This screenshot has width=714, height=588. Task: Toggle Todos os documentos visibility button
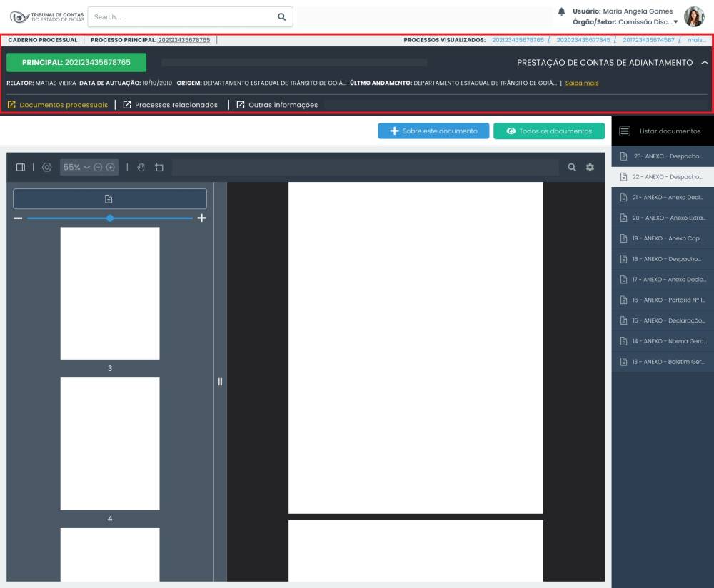point(548,131)
